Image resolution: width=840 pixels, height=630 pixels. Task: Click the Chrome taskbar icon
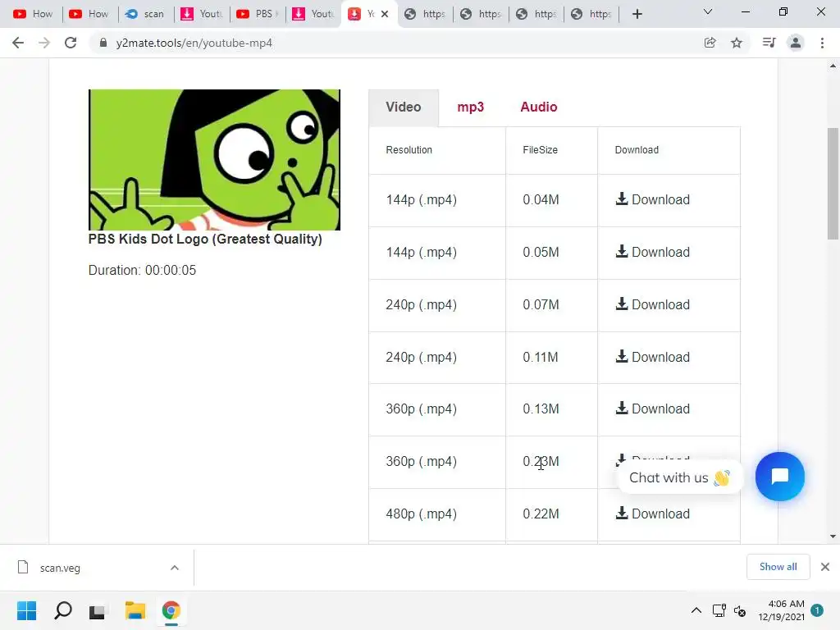(171, 610)
